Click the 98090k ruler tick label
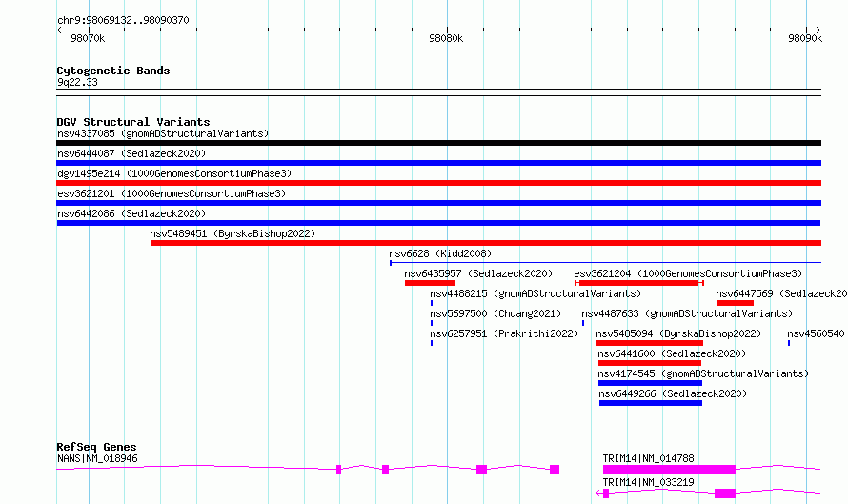Image resolution: width=848 pixels, height=504 pixels. point(805,38)
